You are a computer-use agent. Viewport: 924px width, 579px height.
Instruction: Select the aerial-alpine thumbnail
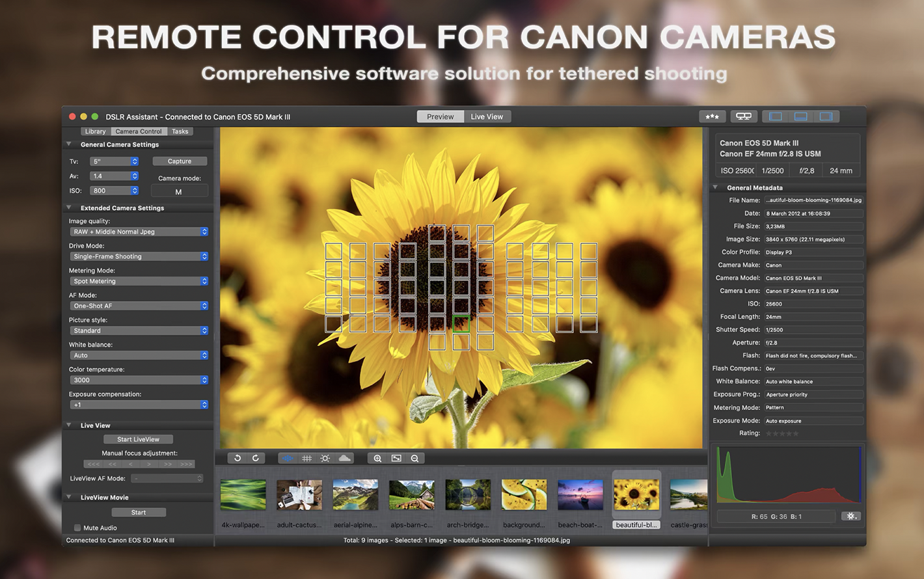point(355,495)
